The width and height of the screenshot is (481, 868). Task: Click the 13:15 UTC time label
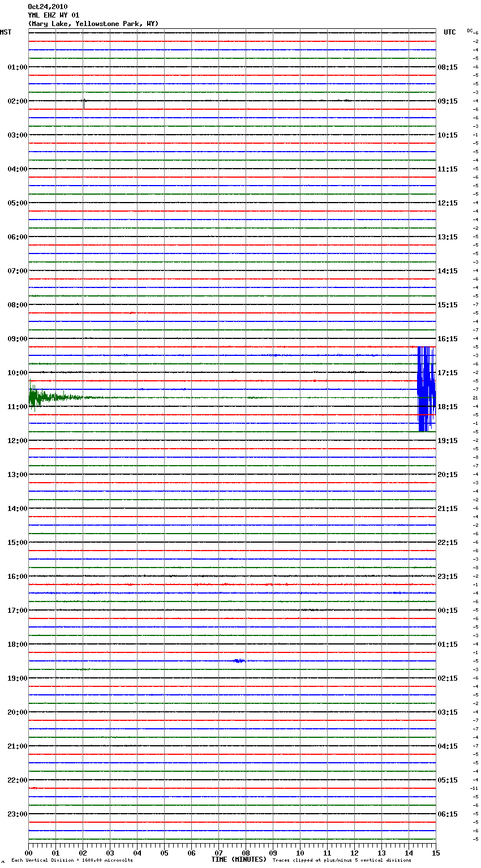click(x=448, y=237)
